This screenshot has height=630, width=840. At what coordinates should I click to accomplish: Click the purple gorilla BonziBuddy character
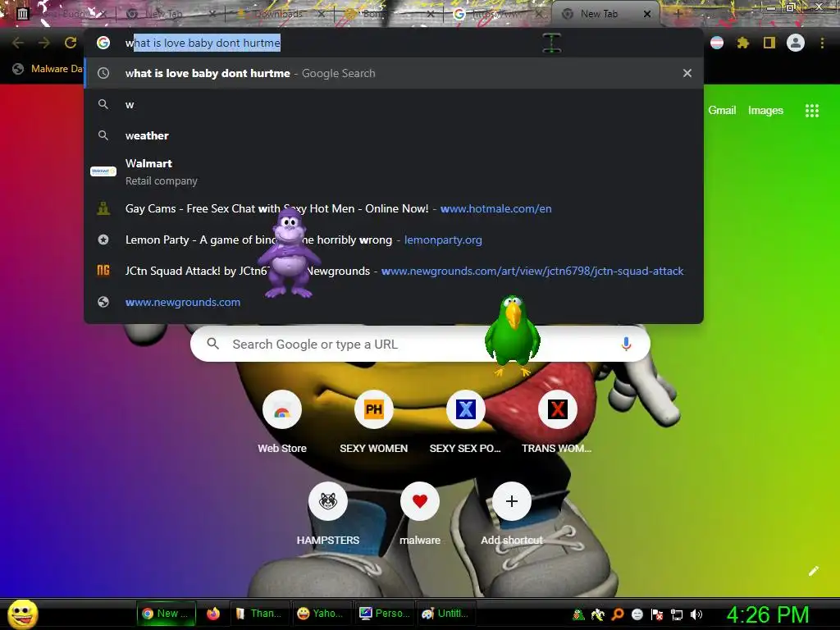289,252
